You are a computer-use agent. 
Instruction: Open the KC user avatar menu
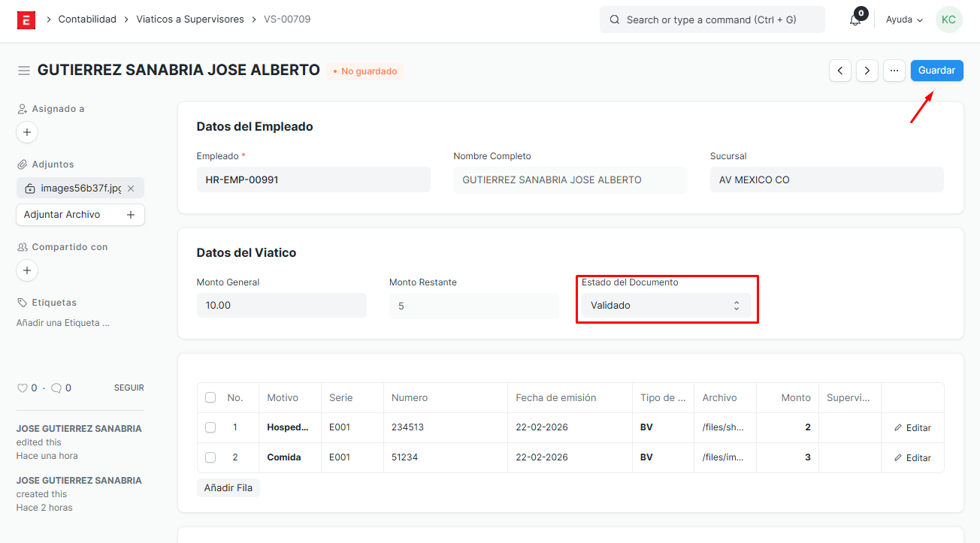tap(948, 20)
